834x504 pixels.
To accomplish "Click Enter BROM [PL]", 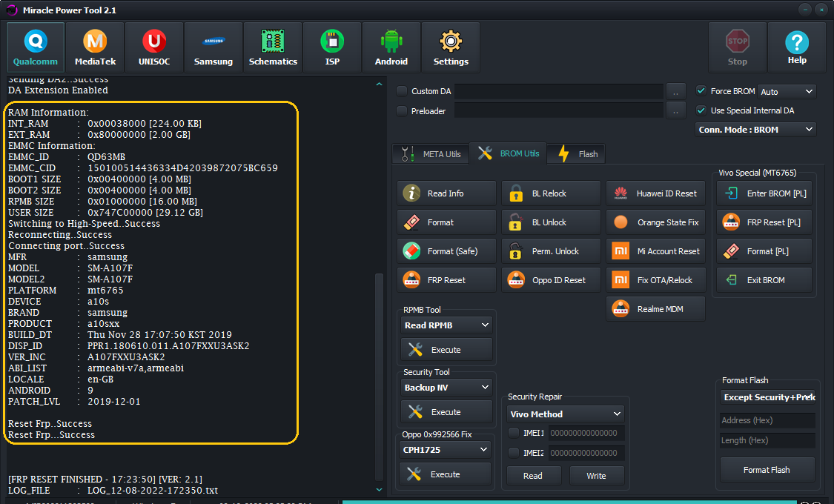I will coord(764,193).
